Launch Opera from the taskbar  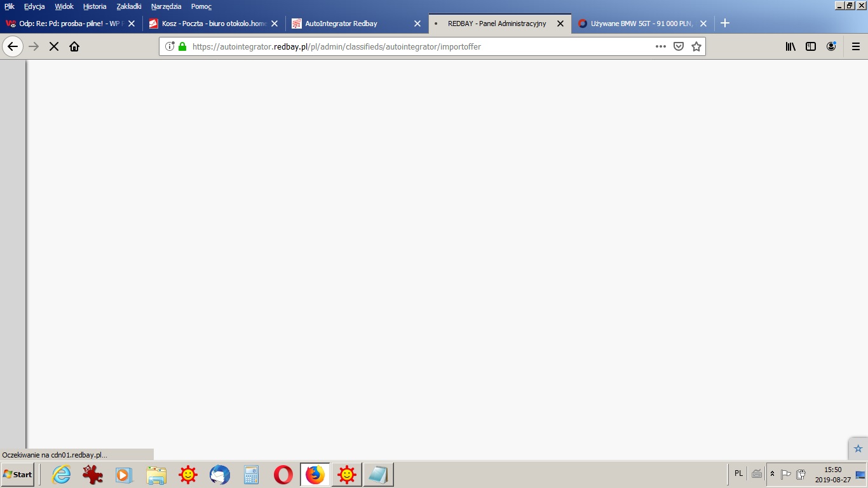pyautogui.click(x=283, y=475)
